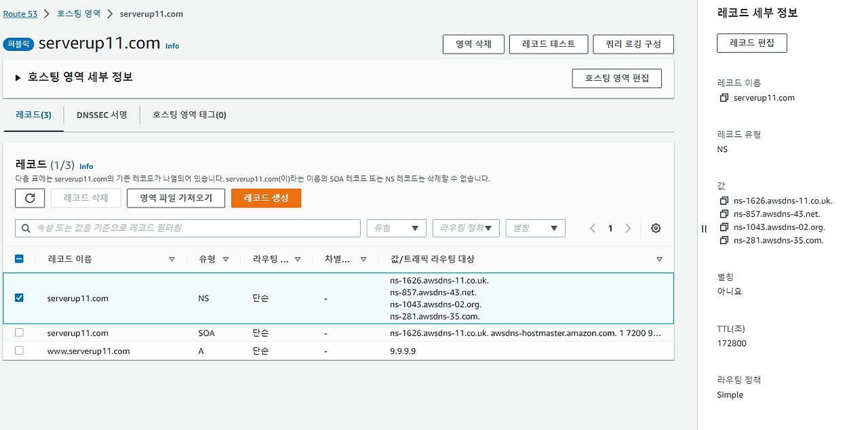Copy the record name serverup11.com in details panel
This screenshot has height=430, width=868.
coord(724,98)
